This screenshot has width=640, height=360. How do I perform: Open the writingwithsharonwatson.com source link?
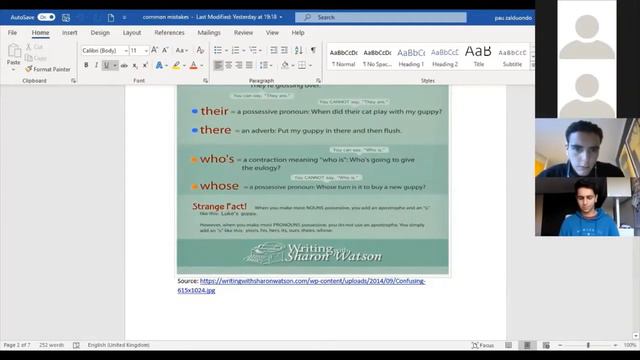(301, 286)
